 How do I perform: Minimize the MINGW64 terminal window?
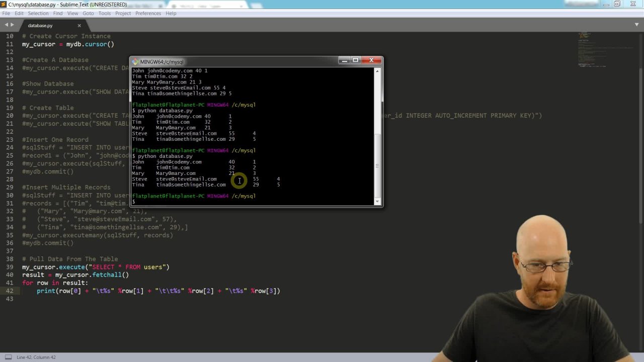click(x=344, y=60)
